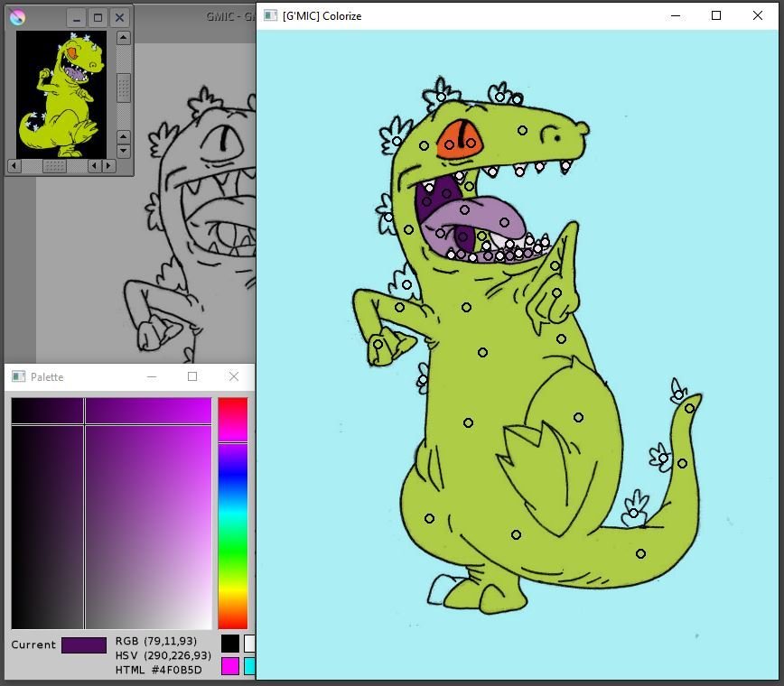This screenshot has width=784, height=686.
Task: Click the horizontal scrollbar thumb in preview window
Action: click(54, 165)
